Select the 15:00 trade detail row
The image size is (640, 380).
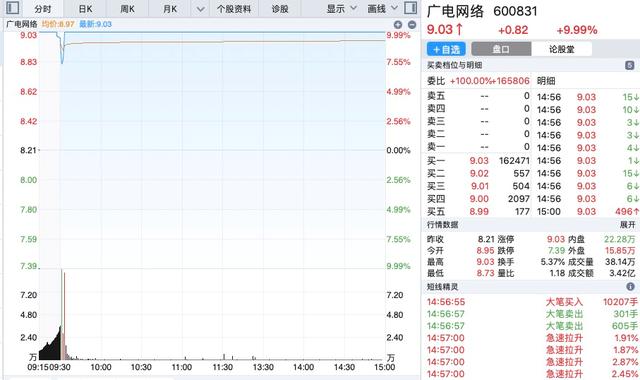pos(588,211)
